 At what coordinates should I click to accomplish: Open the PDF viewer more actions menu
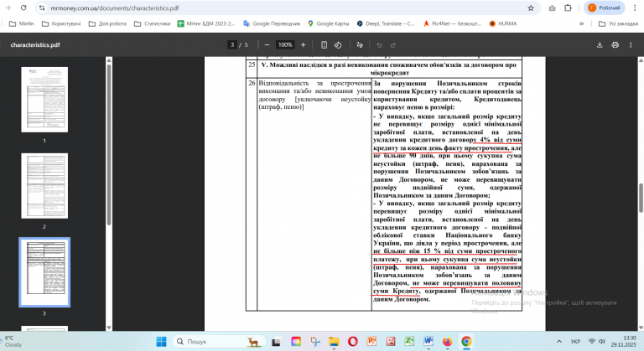pyautogui.click(x=631, y=44)
